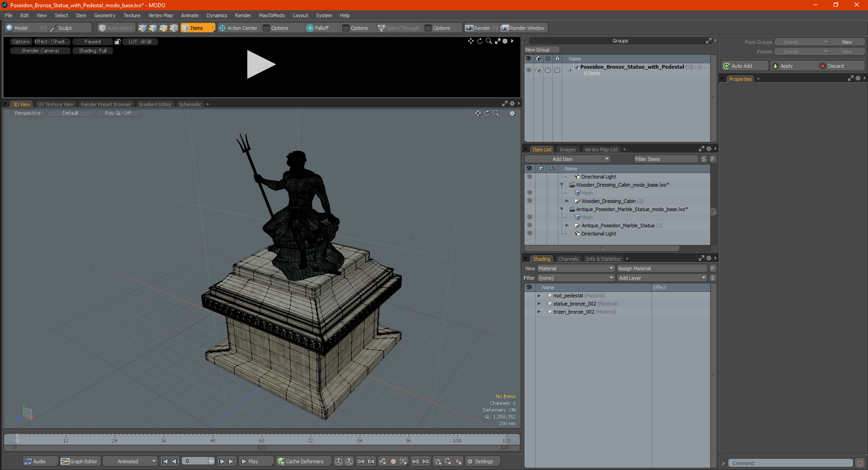
Task: Open the 3D viewport settings gear
Action: click(512, 113)
